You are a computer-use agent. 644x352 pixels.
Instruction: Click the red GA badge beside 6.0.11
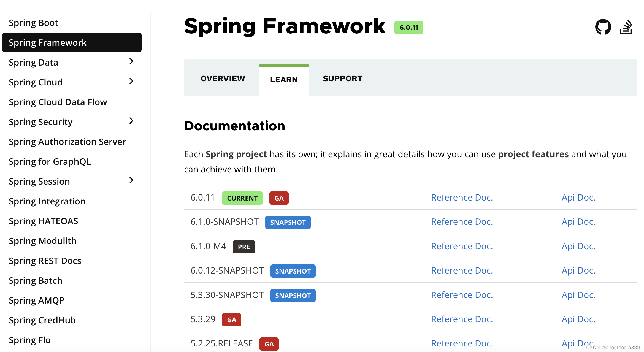pos(279,198)
